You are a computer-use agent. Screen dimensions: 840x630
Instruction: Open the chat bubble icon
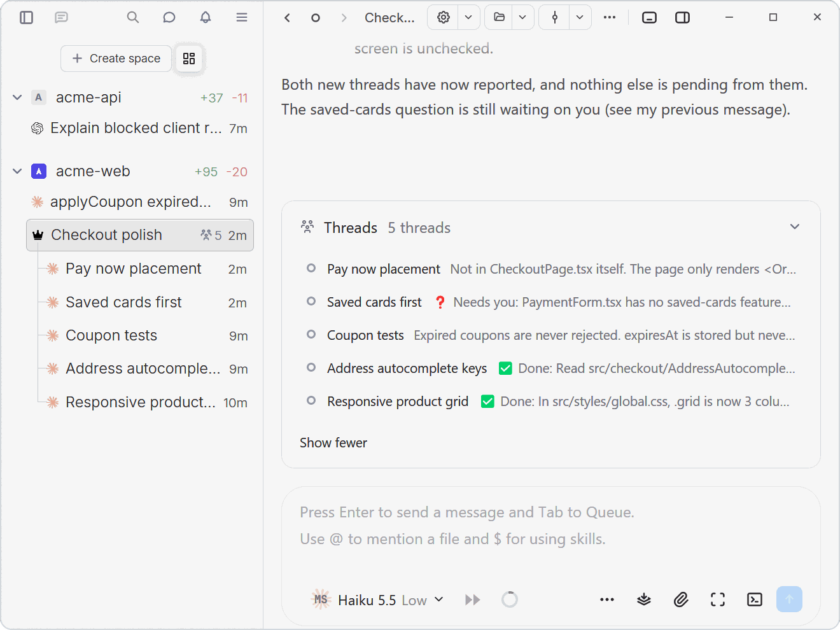tap(169, 17)
